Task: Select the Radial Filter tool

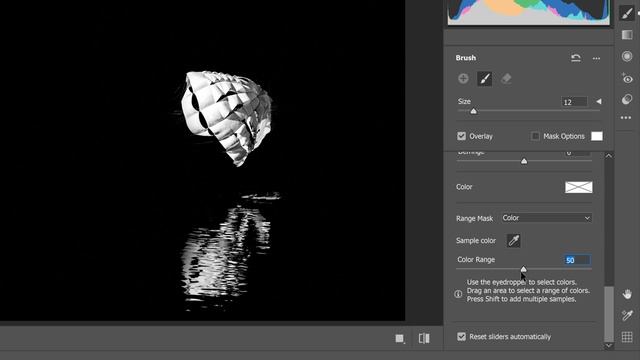Action: [x=627, y=56]
